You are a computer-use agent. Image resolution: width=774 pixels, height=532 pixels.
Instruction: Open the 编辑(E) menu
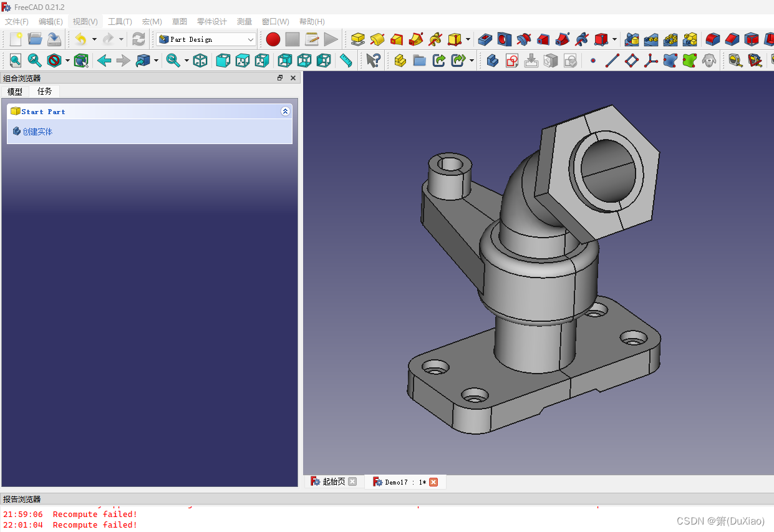[51, 22]
